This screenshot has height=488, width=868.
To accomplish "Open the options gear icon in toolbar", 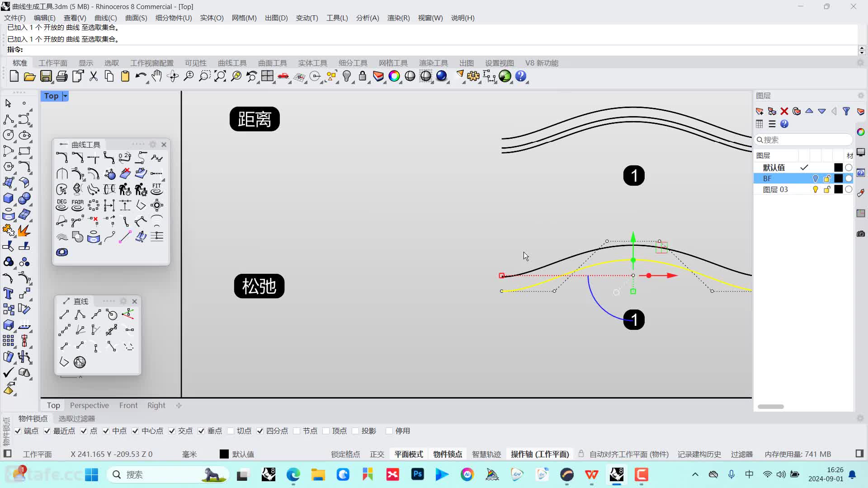I will pyautogui.click(x=473, y=76).
